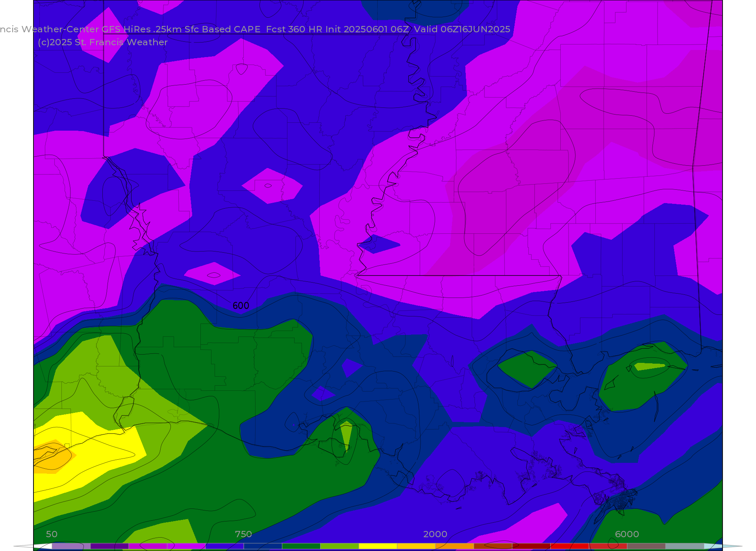Screen dimensions: 756x551
Task: Click the '50' label above the color bar
Action: [52, 534]
